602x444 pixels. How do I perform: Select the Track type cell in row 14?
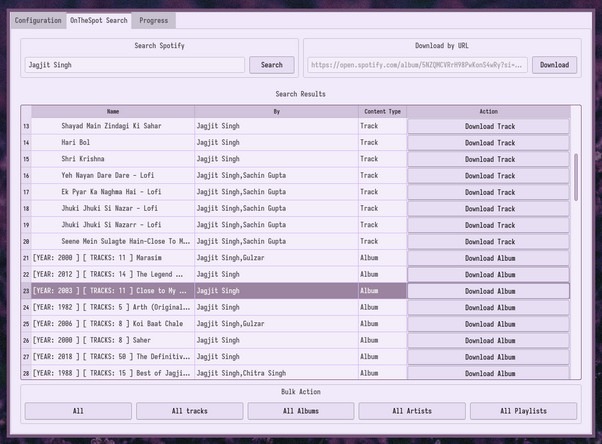click(382, 142)
